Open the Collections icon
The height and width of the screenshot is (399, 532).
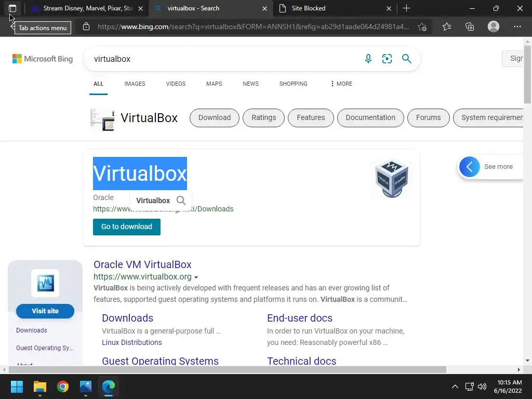coord(470,26)
